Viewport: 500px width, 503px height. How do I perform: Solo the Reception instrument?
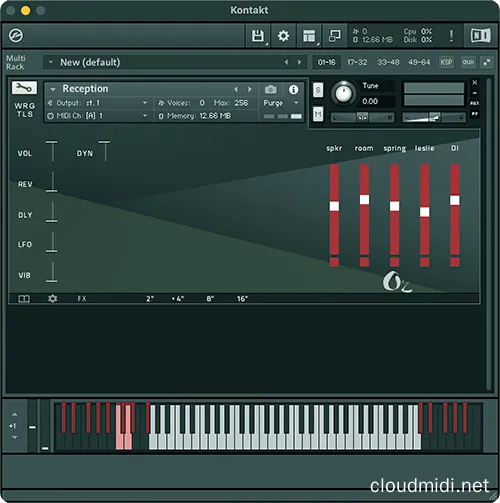[318, 90]
